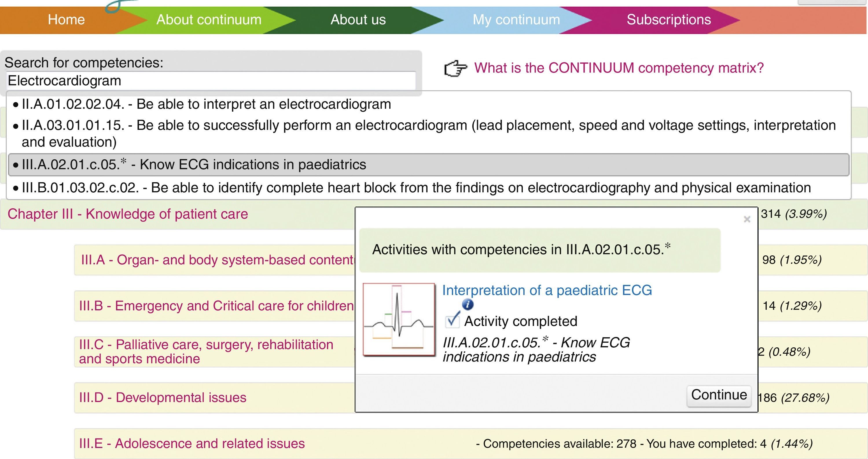Open the About continuum tab

(209, 20)
